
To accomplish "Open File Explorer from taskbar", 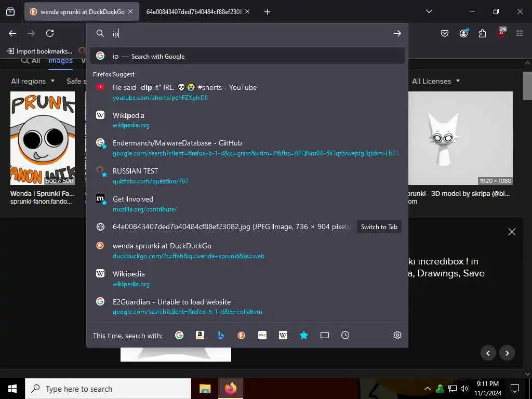I will pos(205,389).
